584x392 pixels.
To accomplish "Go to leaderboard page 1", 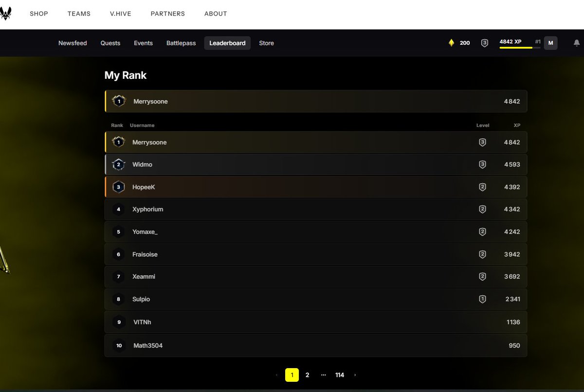I will pyautogui.click(x=292, y=375).
